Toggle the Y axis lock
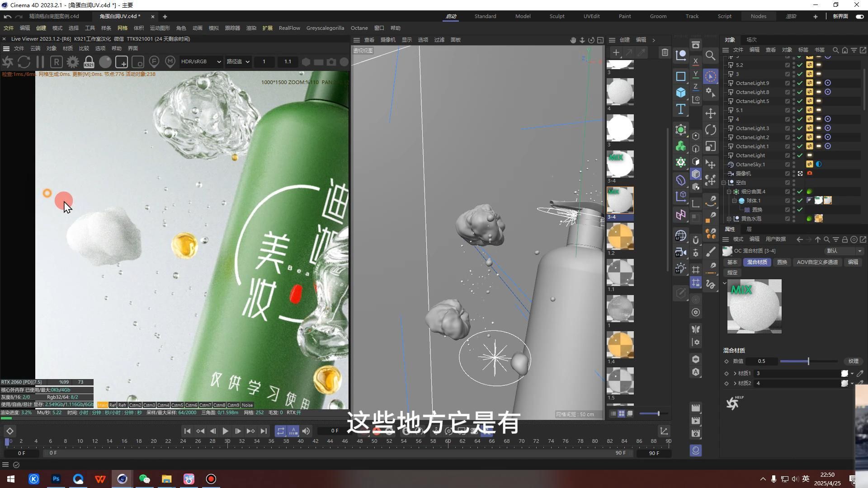Image resolution: width=868 pixels, height=488 pixels. tap(696, 74)
